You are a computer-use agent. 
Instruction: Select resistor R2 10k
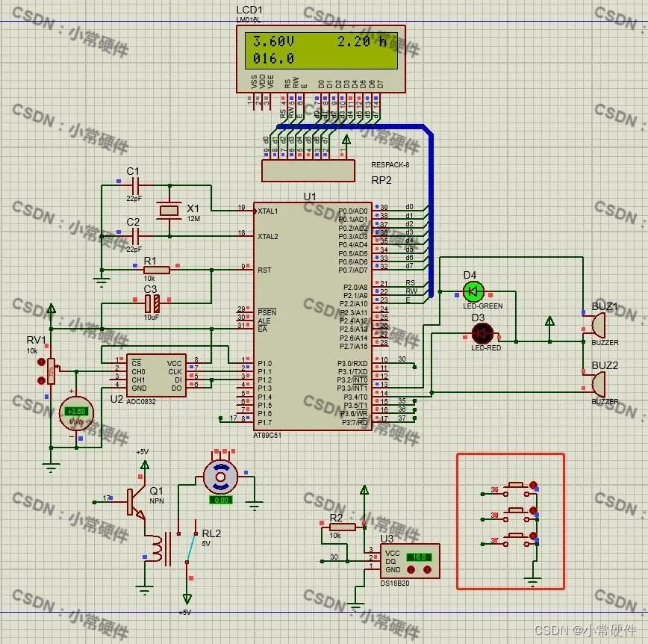tap(343, 527)
